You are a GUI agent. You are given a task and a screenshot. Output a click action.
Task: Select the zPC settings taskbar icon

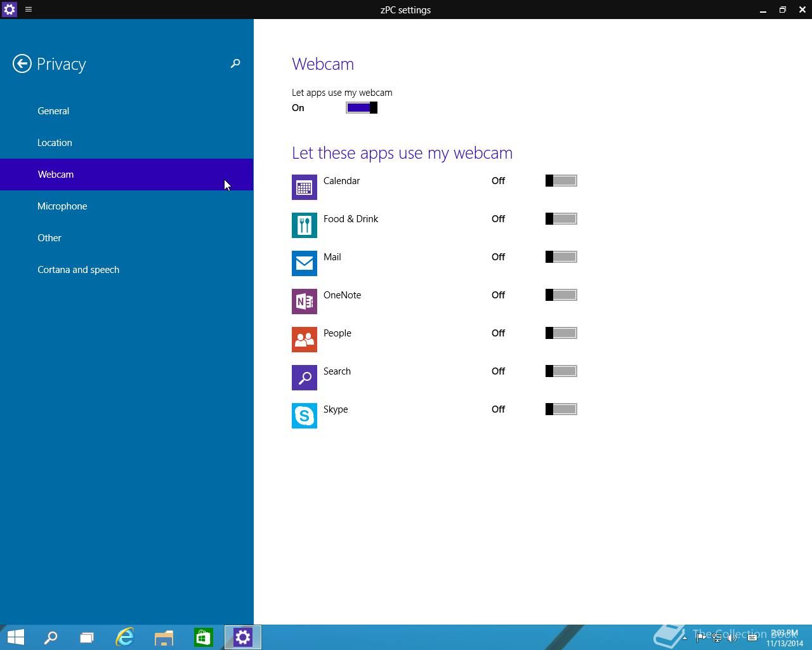pos(243,637)
